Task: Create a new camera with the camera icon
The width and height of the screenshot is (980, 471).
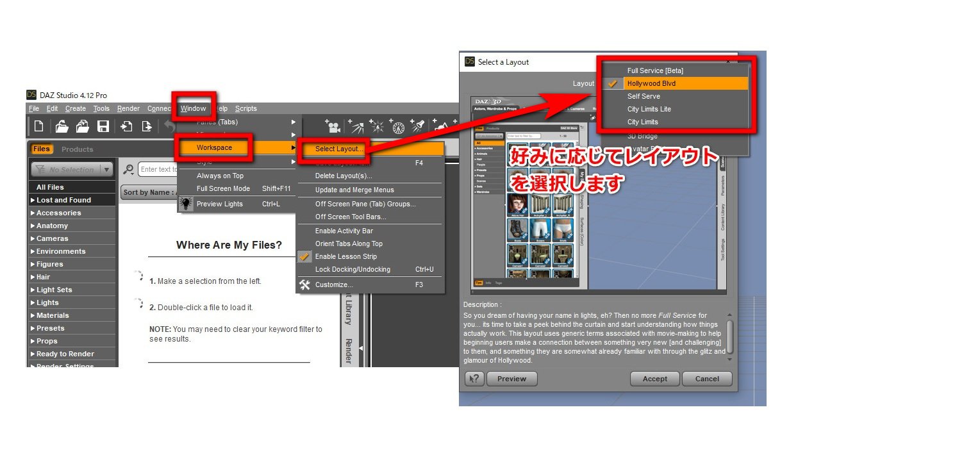Action: click(334, 127)
